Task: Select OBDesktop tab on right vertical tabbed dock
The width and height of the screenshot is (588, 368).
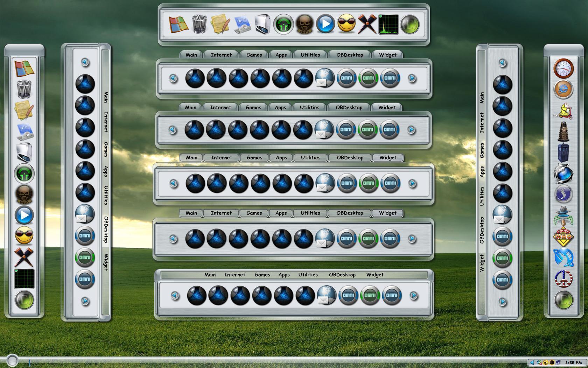Action: coord(482,230)
